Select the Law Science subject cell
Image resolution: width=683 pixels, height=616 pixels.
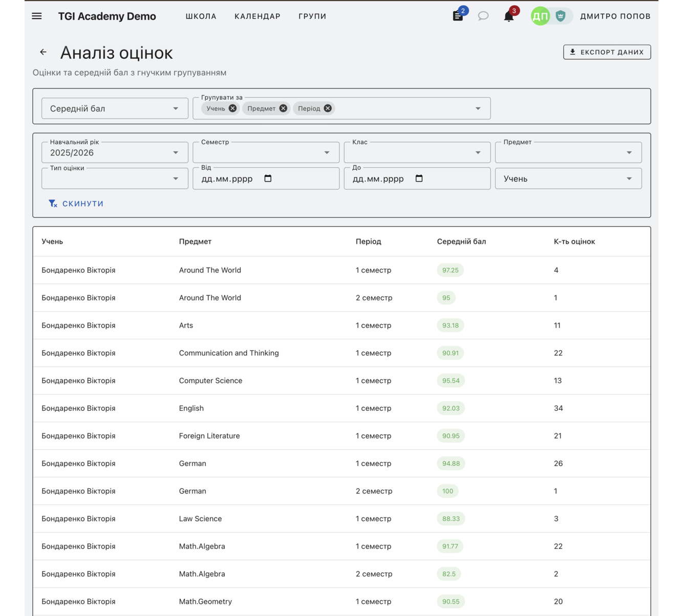pyautogui.click(x=200, y=519)
